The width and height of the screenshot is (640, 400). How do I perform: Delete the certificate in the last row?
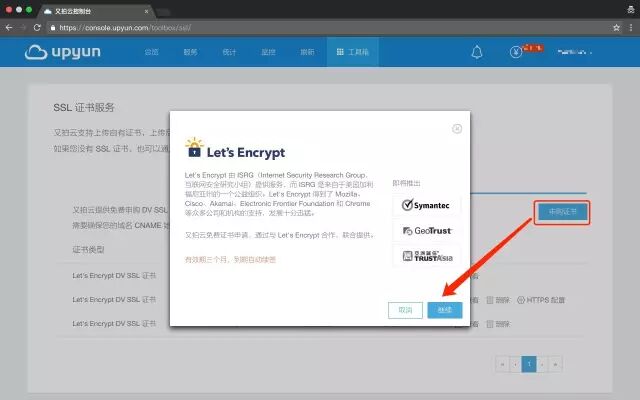tap(498, 324)
